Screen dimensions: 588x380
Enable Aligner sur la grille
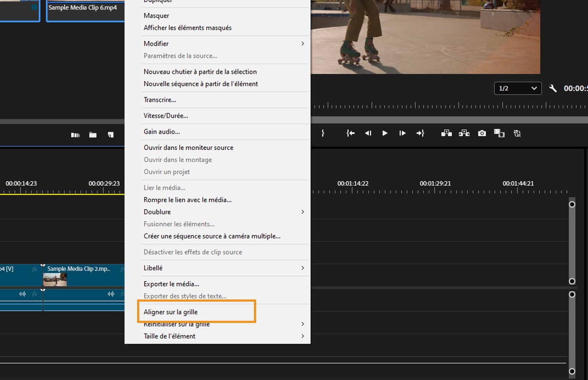coord(170,312)
